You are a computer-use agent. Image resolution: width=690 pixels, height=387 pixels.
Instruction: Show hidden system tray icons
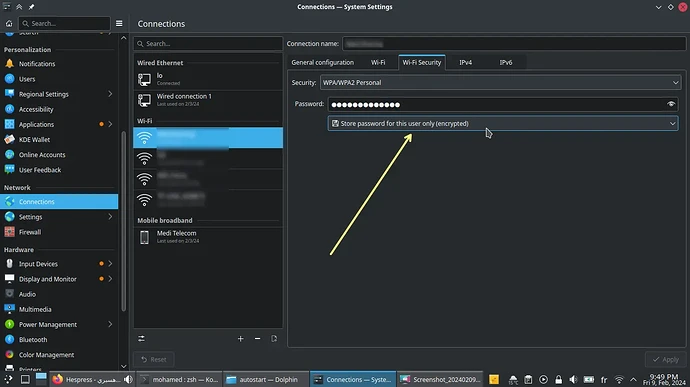(633, 380)
